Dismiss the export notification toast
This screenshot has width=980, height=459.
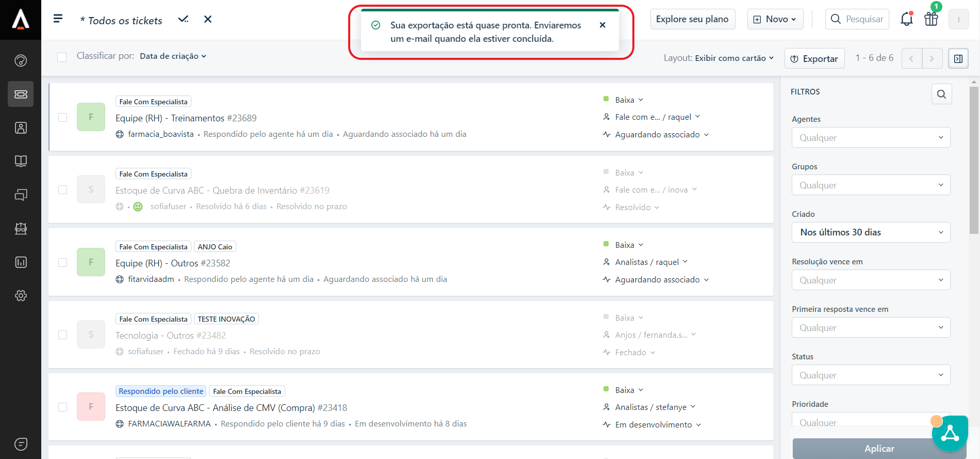point(602,25)
